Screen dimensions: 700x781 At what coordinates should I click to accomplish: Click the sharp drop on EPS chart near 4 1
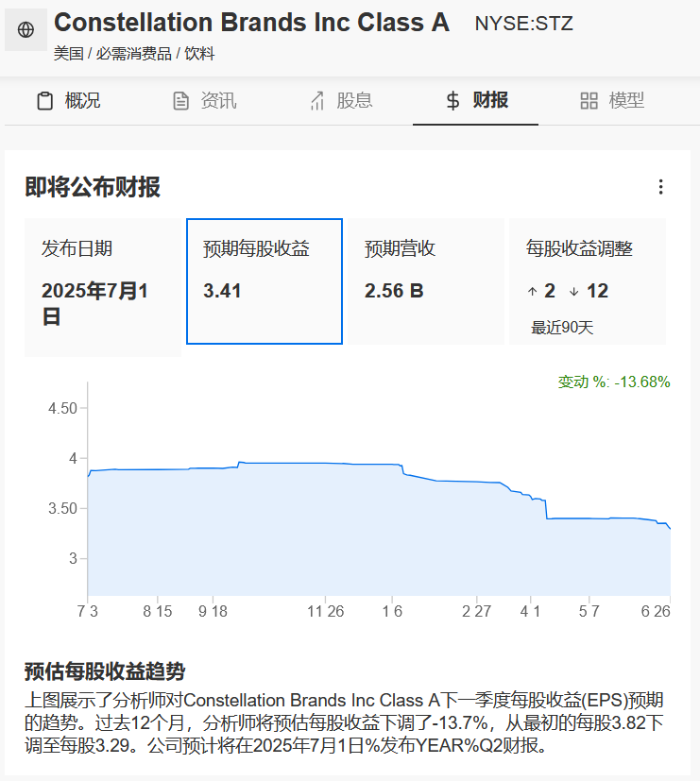pos(546,509)
